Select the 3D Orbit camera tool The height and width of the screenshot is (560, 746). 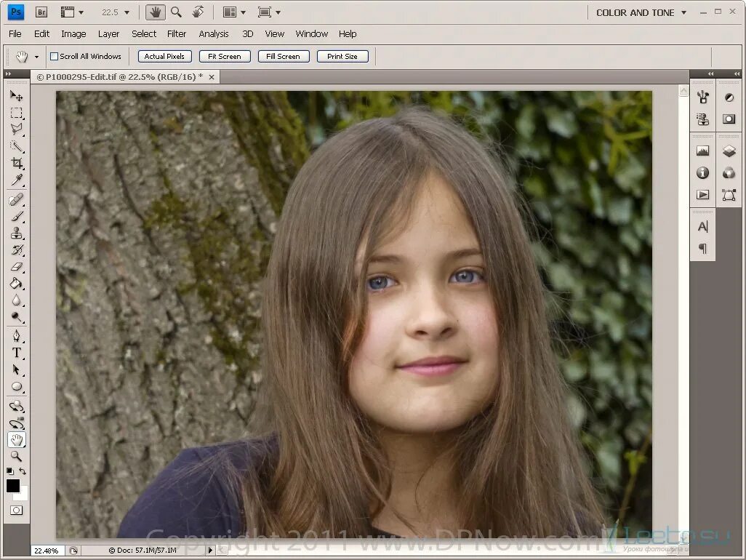pos(17,423)
